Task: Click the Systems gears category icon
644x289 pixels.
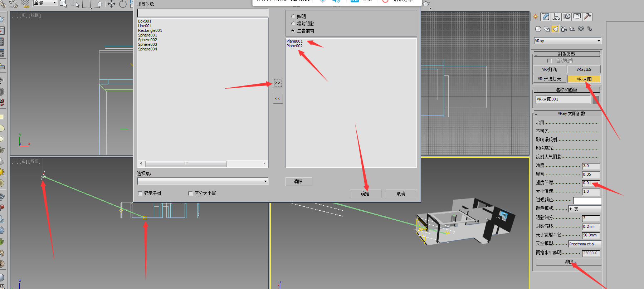Action: 590,29
